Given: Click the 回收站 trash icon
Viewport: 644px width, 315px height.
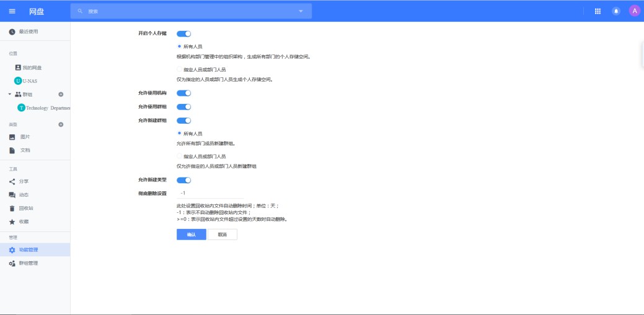Looking at the screenshot, I should (12, 209).
